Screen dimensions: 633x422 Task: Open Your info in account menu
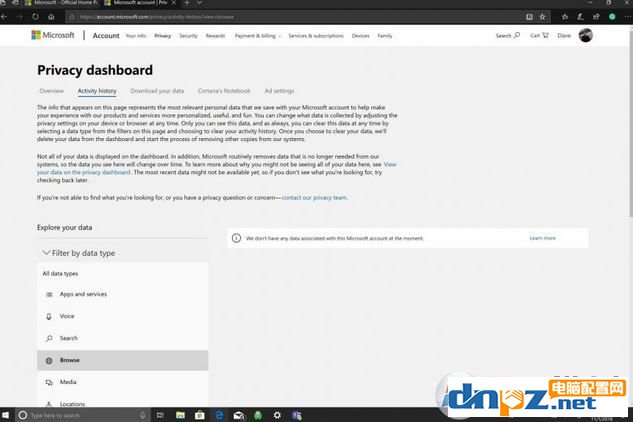click(136, 36)
